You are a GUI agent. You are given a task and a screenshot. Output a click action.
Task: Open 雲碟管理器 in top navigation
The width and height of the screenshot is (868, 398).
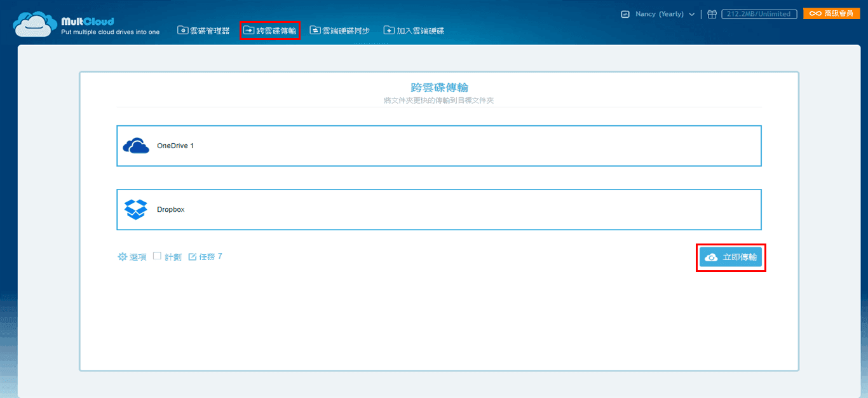coord(203,30)
